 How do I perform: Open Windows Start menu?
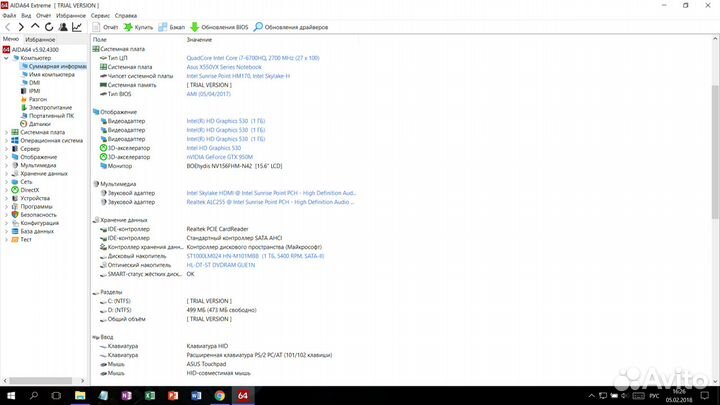coord(11,395)
